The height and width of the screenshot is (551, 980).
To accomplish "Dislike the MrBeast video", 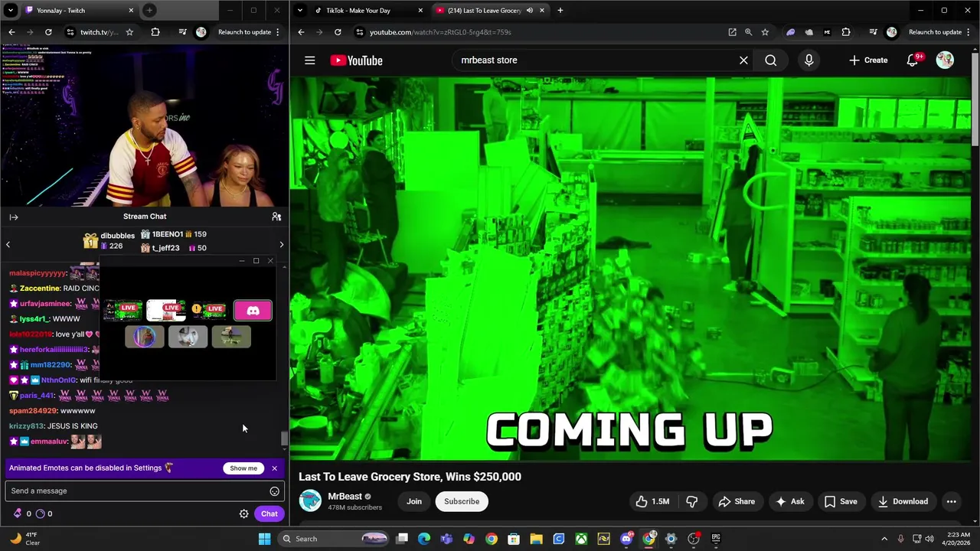I will 692,501.
